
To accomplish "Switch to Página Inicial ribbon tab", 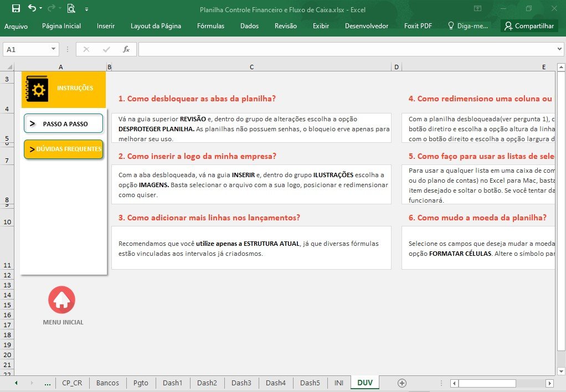I will [x=61, y=26].
